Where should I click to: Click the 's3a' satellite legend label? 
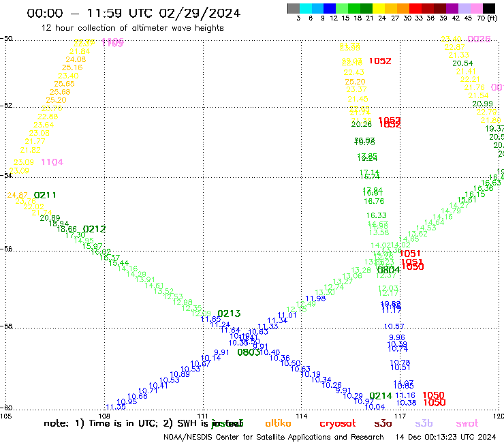point(383,423)
